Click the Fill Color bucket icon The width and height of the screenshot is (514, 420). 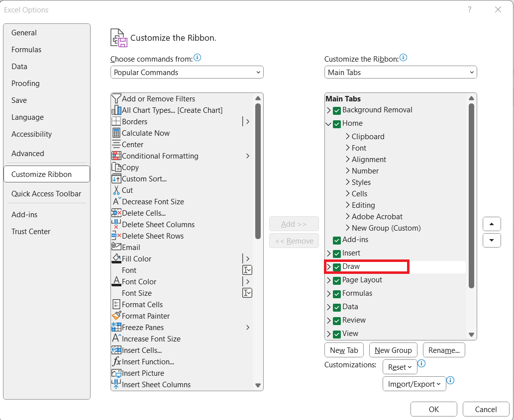click(116, 258)
